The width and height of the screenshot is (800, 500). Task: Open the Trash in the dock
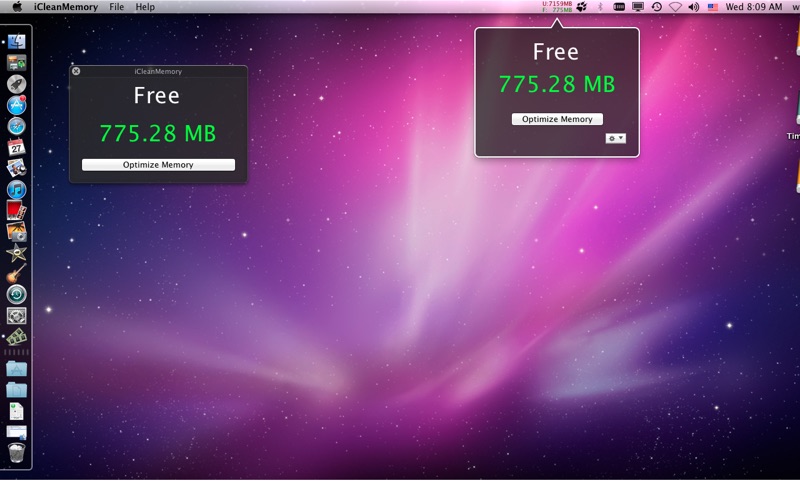point(16,453)
